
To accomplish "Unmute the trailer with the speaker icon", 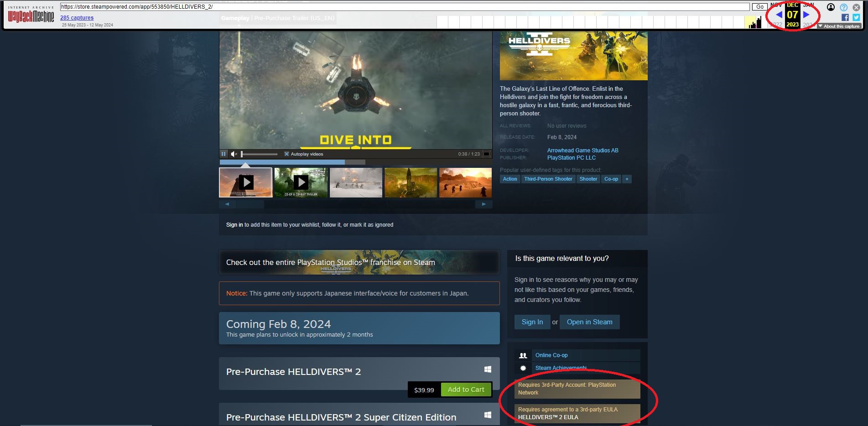I will 234,154.
